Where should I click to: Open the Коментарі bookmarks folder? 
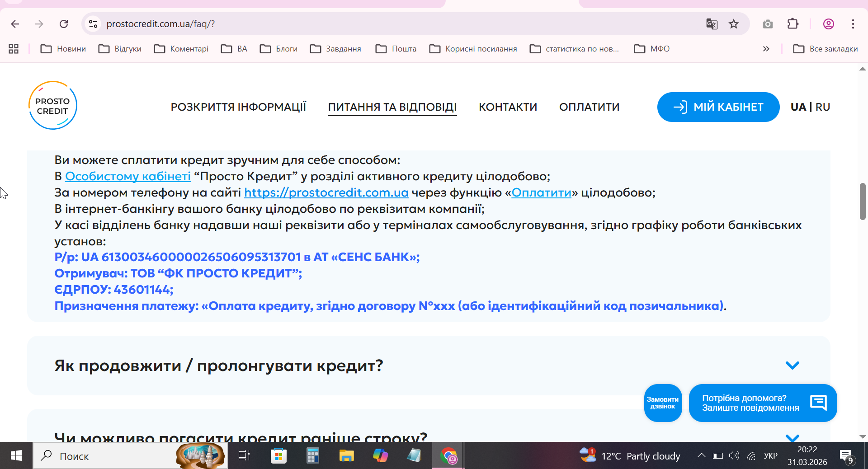(181, 49)
